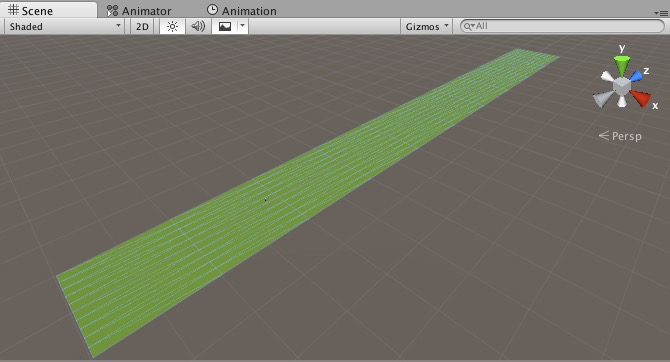The width and height of the screenshot is (670, 362).
Task: Open the panel options menu icon
Action: (661, 13)
